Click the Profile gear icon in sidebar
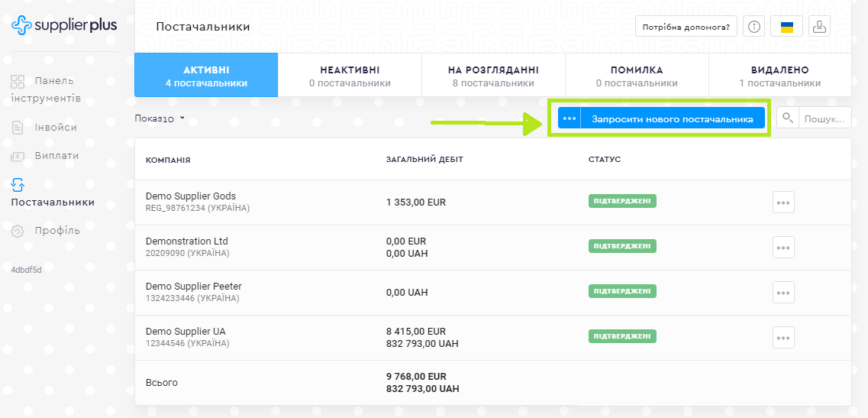 [x=18, y=231]
